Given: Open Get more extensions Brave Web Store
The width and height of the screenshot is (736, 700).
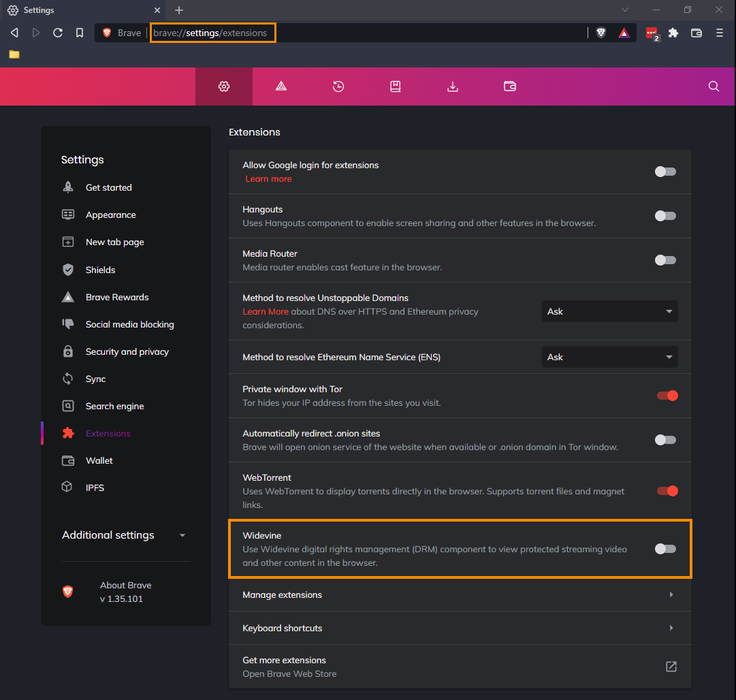Looking at the screenshot, I should pyautogui.click(x=460, y=667).
